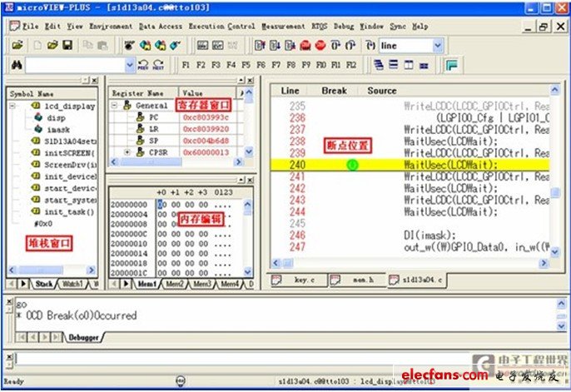Open the Execution Control menu
The height and width of the screenshot is (392, 571).
(221, 26)
